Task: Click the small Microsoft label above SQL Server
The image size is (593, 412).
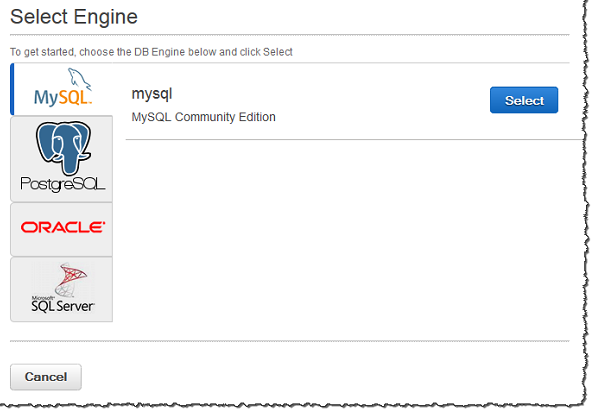Action: [x=42, y=298]
